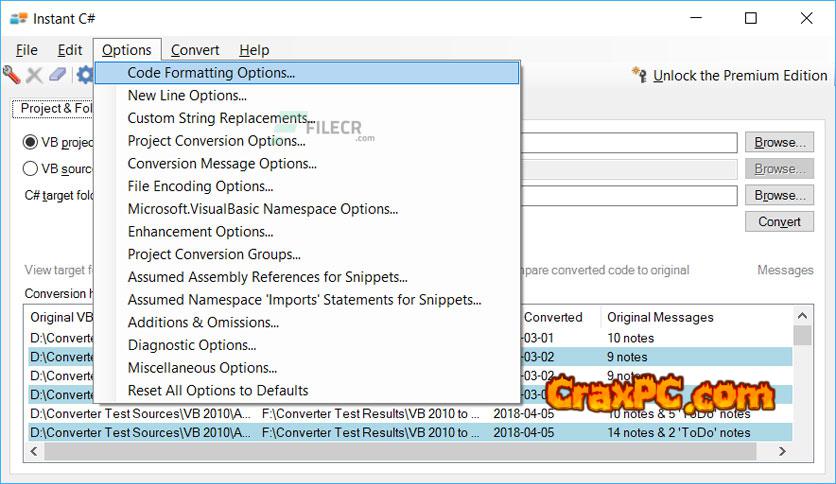The image size is (836, 484).
Task: Click the Convert button
Action: coord(779,222)
